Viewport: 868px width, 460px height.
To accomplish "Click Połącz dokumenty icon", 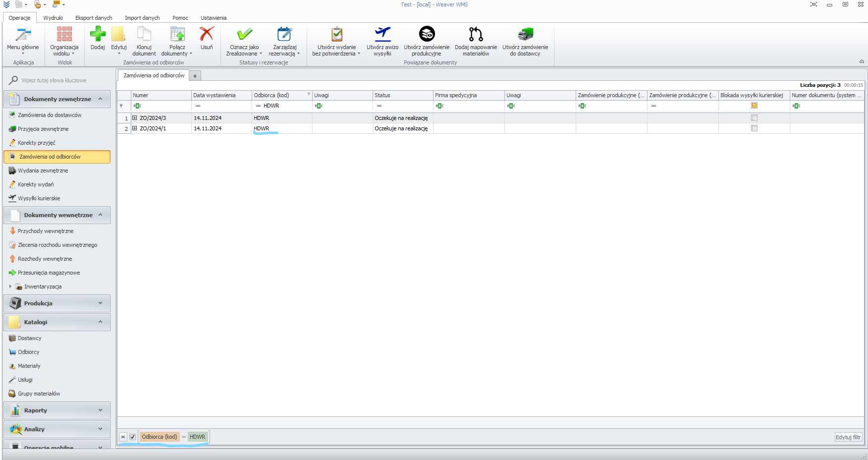I will [x=177, y=34].
